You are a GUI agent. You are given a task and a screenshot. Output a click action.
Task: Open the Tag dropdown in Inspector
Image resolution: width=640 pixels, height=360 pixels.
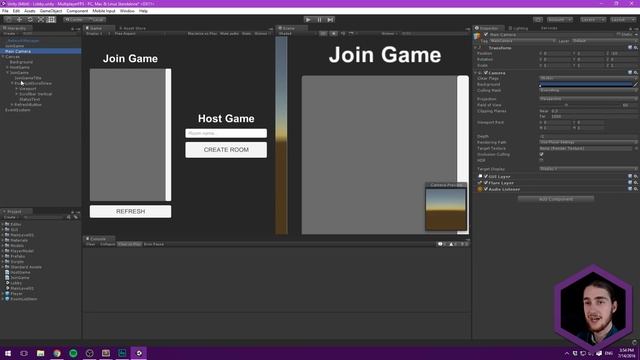[x=522, y=41]
